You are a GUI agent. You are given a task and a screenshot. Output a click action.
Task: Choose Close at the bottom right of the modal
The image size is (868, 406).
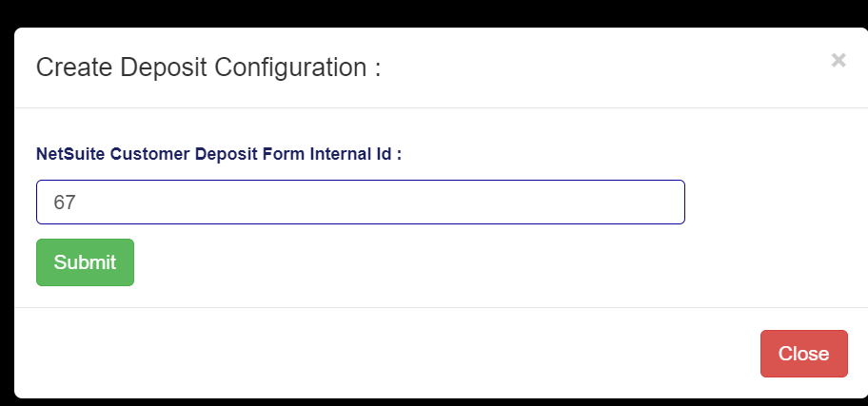(x=803, y=354)
